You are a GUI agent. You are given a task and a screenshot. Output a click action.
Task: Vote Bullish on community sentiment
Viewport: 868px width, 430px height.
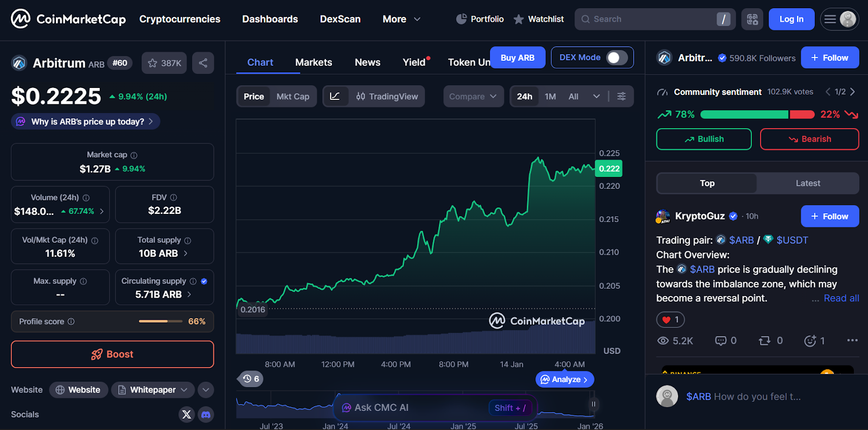pyautogui.click(x=704, y=139)
